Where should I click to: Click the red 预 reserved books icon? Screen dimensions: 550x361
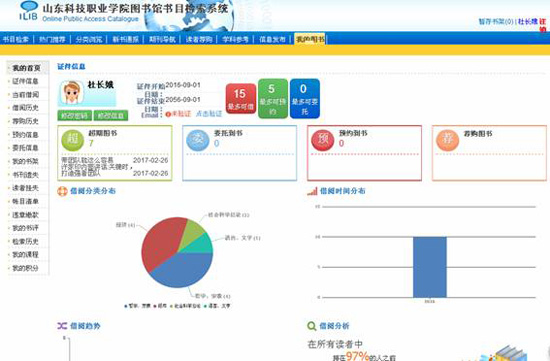(x=322, y=140)
